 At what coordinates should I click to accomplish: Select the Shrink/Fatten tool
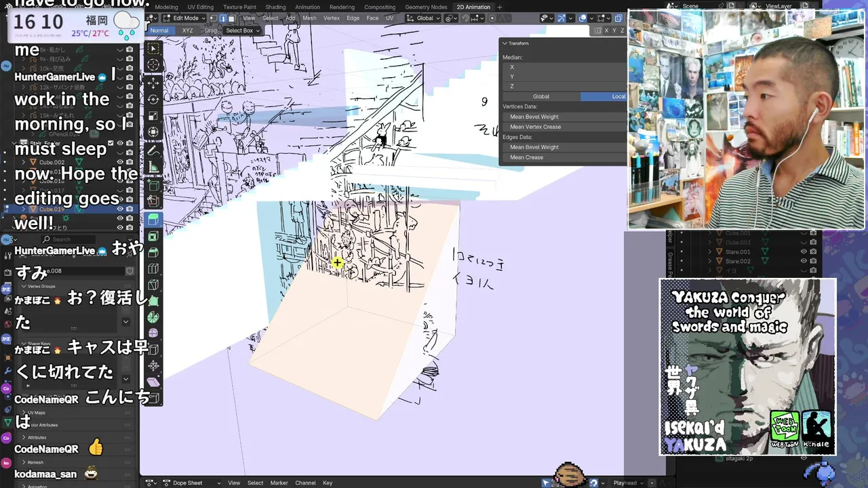coord(154,366)
